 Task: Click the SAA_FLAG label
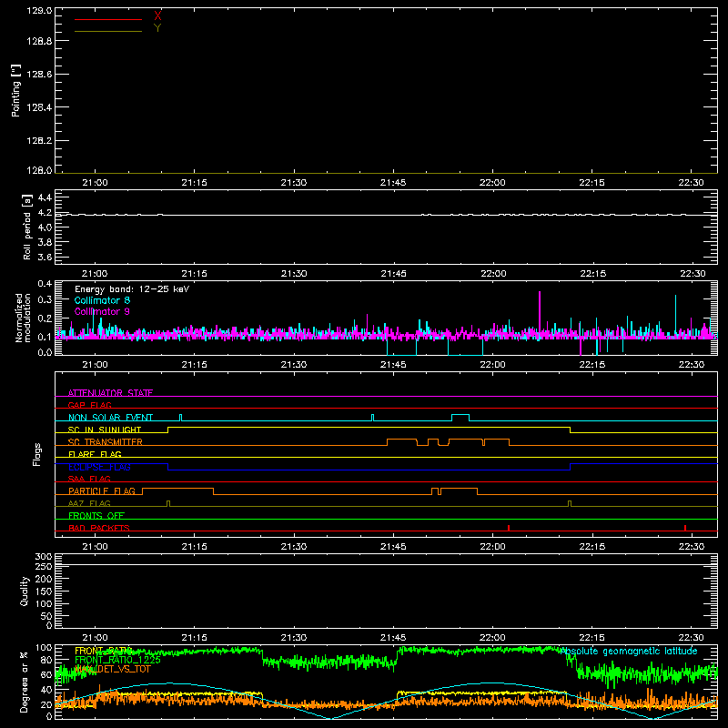(89, 479)
